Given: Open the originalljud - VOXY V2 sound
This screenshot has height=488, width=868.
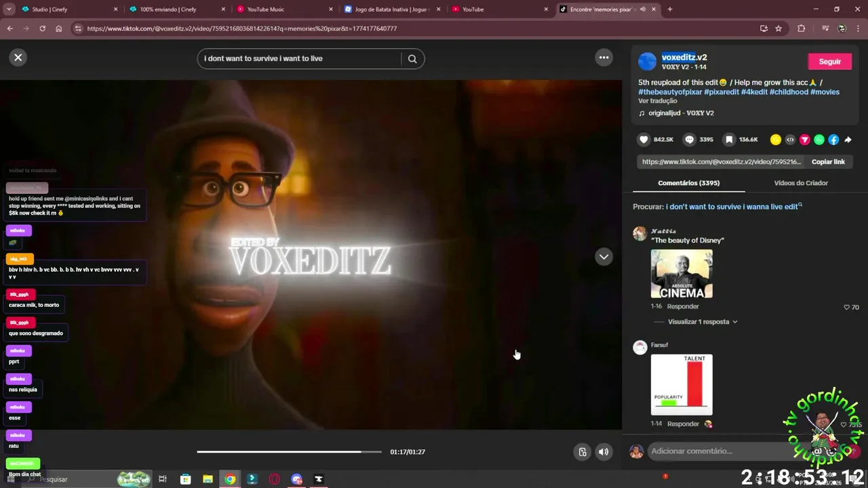Looking at the screenshot, I should pos(681,113).
